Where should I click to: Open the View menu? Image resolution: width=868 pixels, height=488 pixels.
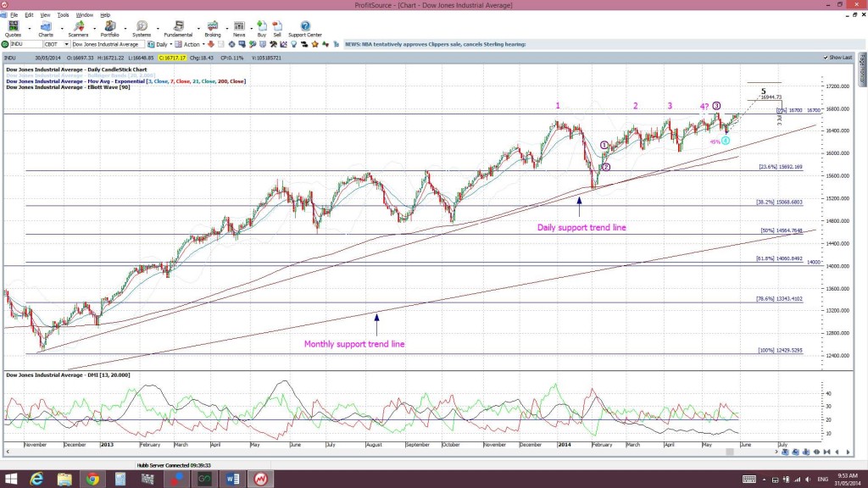pos(45,15)
